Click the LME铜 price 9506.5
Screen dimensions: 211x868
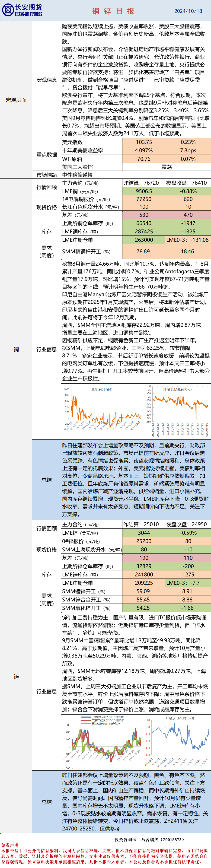[x=144, y=191]
